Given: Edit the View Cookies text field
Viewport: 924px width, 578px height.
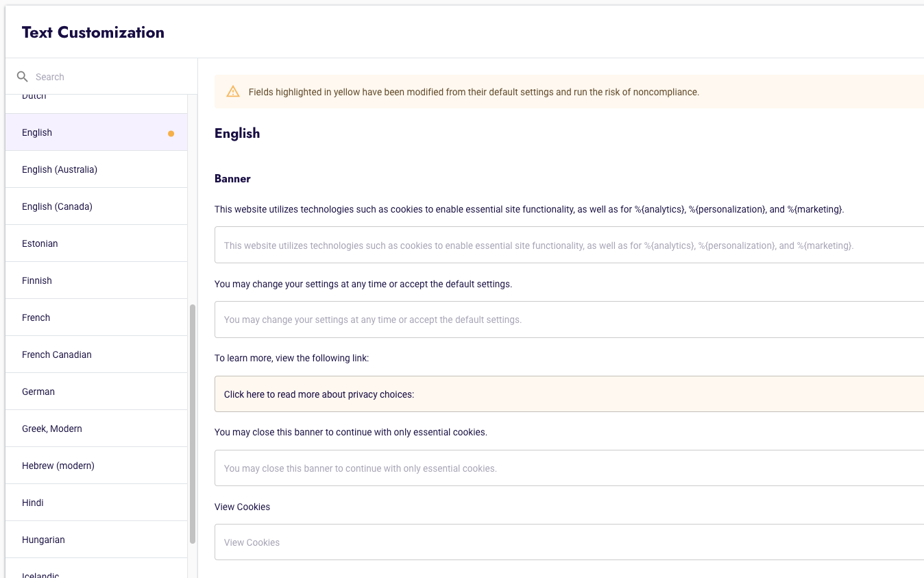Looking at the screenshot, I should (x=569, y=542).
